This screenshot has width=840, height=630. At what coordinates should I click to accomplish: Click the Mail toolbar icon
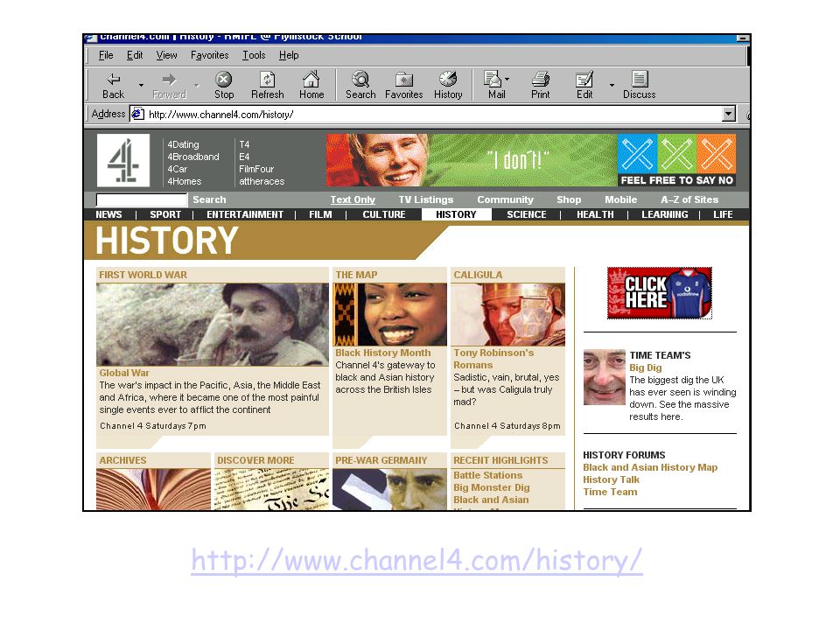tap(493, 79)
